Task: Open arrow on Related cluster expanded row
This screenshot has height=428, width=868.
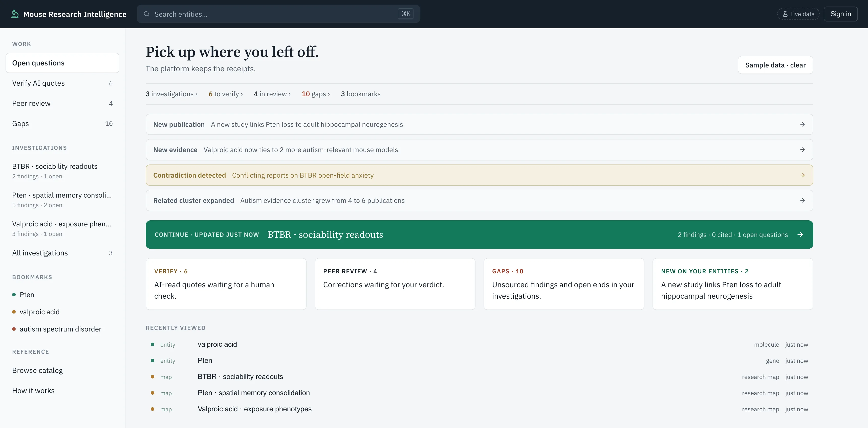Action: [x=802, y=201]
